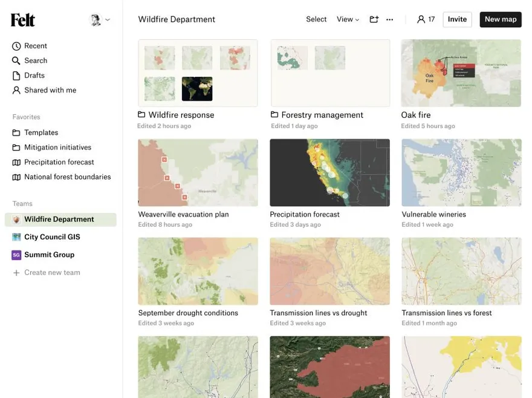Click Select in the header

(316, 19)
